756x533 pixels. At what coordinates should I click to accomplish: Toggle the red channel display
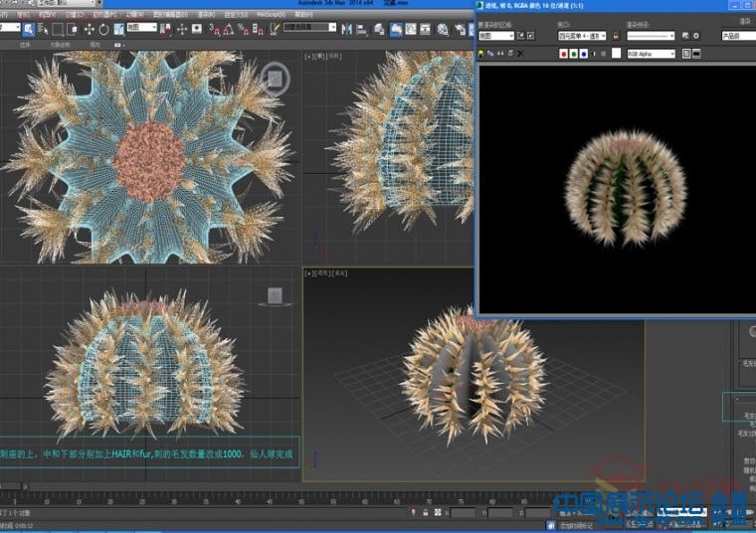(563, 54)
